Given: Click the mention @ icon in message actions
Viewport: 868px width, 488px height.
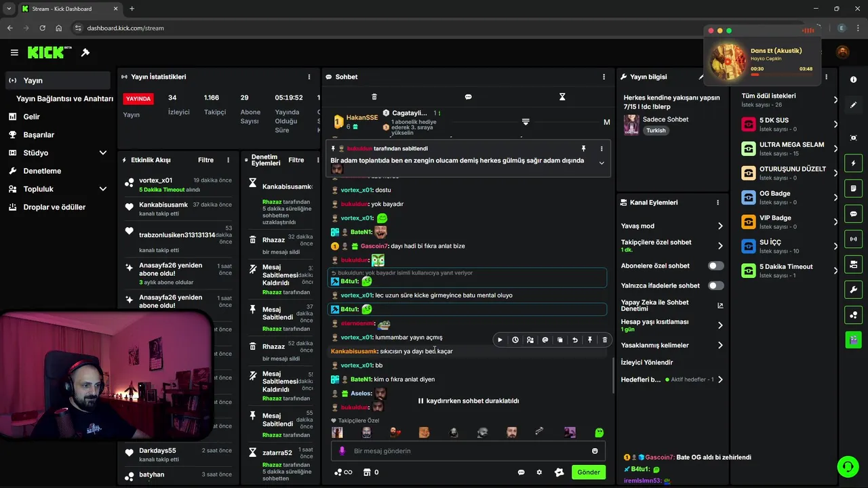Looking at the screenshot, I should 545,340.
